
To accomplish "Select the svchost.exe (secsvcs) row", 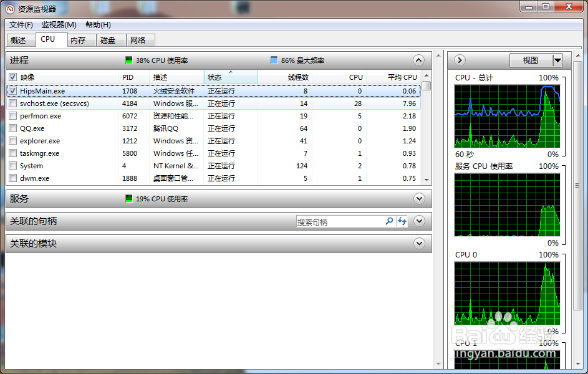I will point(213,103).
